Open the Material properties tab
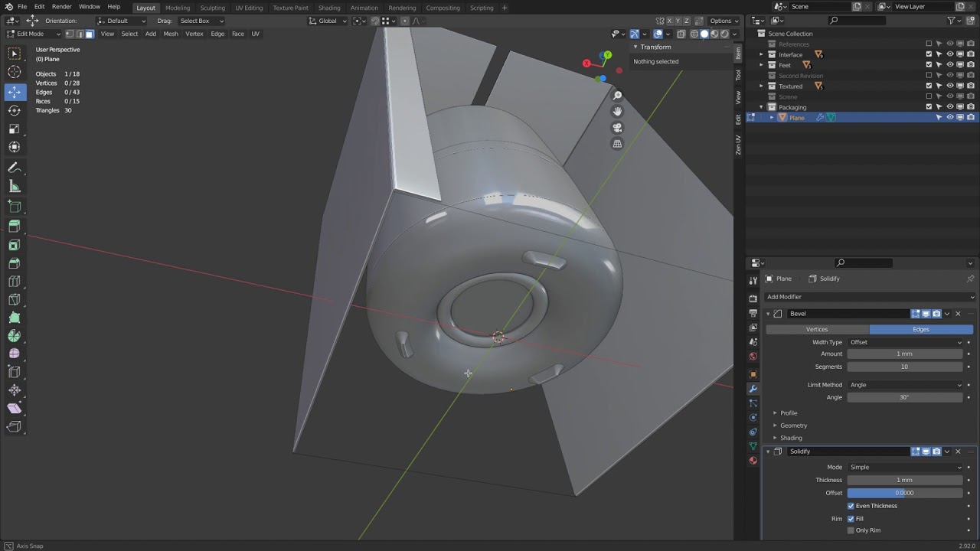 pyautogui.click(x=753, y=460)
